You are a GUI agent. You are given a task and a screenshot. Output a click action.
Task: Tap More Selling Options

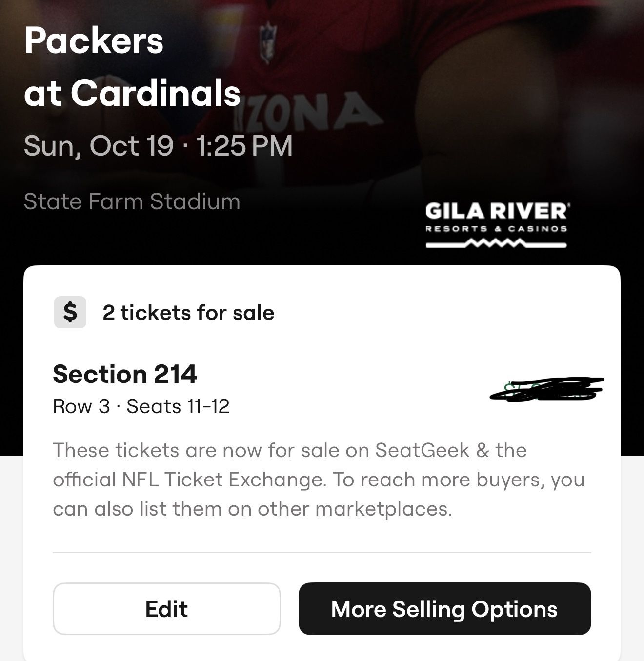(x=444, y=608)
